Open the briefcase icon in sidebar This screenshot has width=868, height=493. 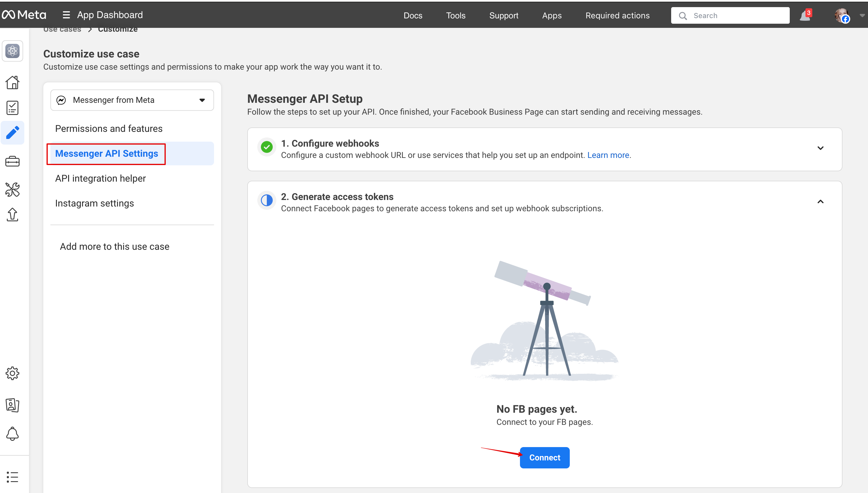click(x=12, y=161)
